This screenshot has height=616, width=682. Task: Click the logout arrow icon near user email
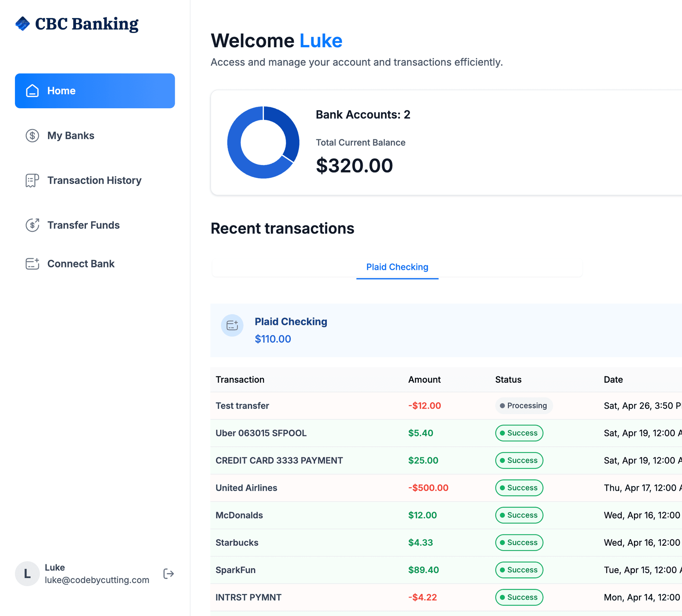point(168,573)
